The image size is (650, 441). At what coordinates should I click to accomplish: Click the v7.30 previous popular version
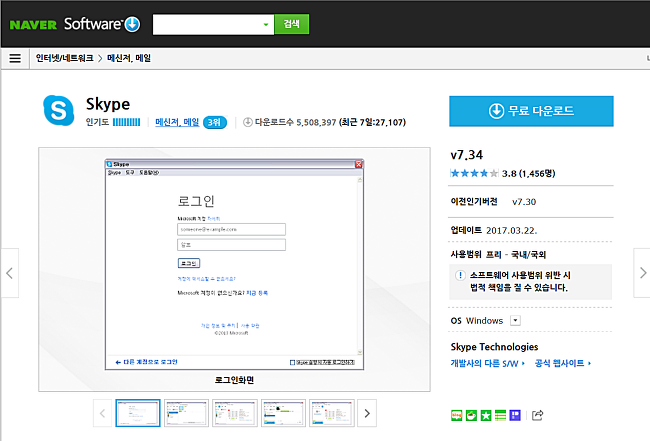(x=524, y=202)
